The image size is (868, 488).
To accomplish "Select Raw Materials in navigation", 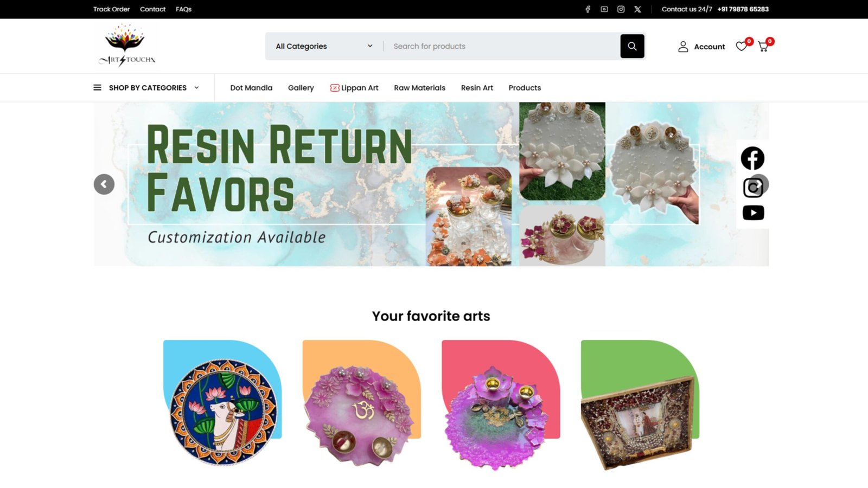I will click(419, 88).
